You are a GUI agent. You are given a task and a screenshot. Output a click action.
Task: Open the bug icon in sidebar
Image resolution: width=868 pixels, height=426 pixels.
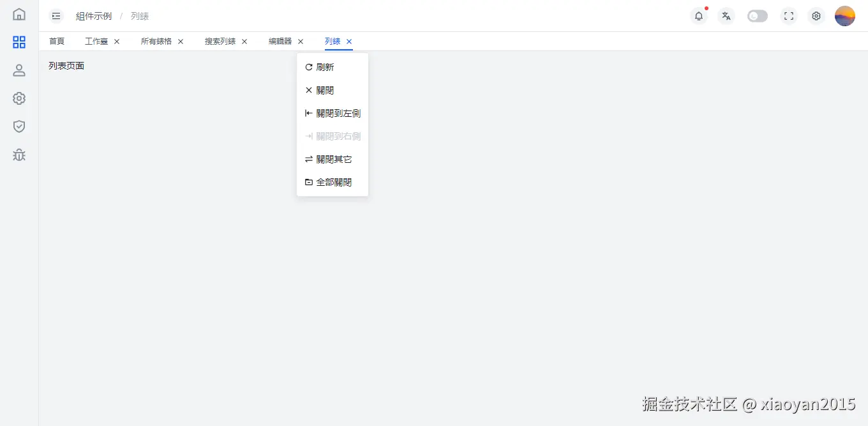pyautogui.click(x=19, y=155)
